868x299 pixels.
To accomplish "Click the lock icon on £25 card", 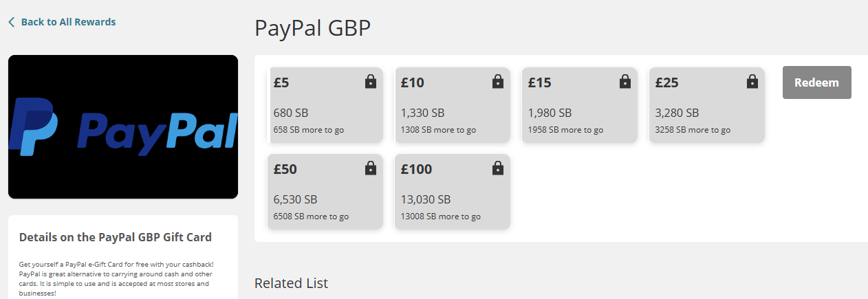I will 752,82.
